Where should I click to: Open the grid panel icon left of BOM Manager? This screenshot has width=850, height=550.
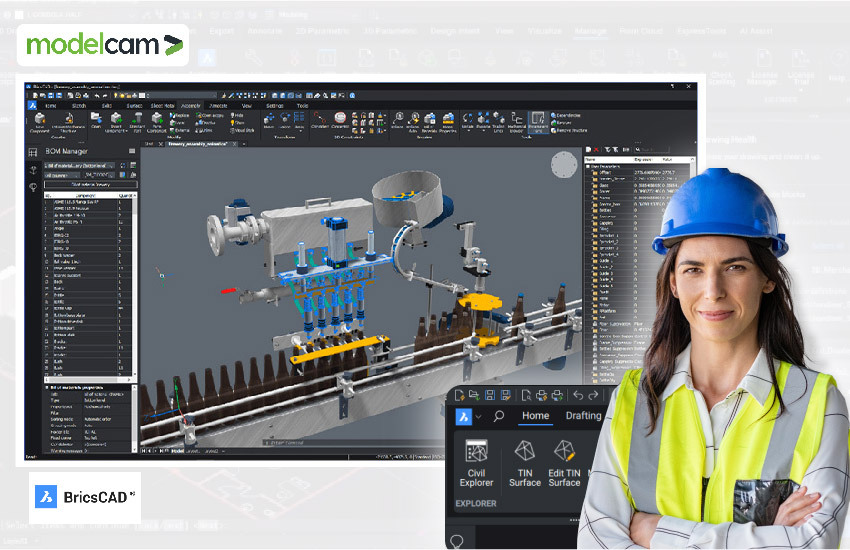(33, 152)
